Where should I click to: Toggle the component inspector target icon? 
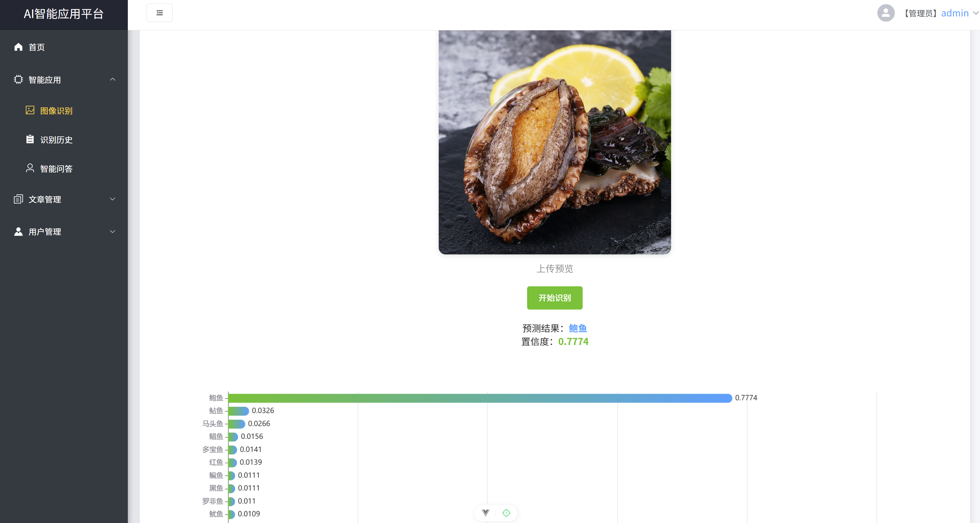click(x=506, y=513)
